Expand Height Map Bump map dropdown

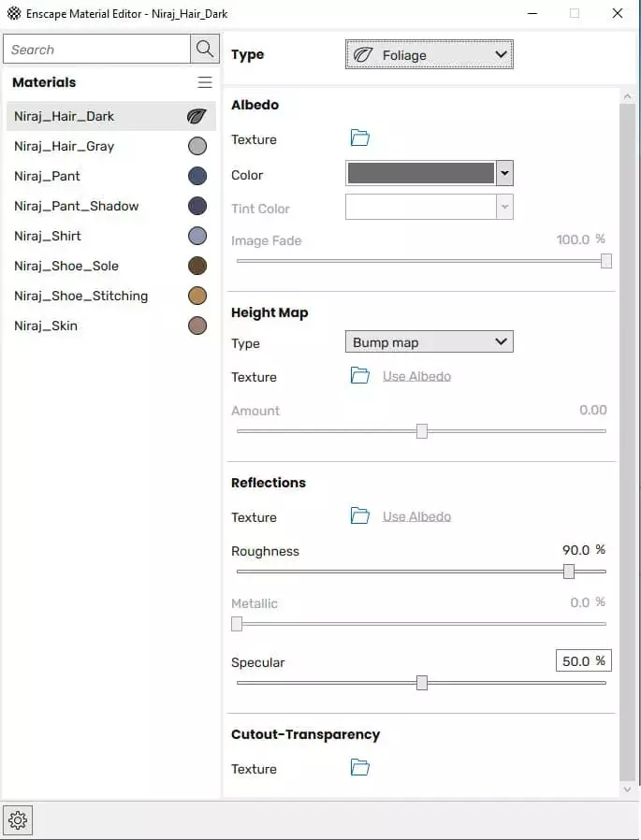(429, 342)
